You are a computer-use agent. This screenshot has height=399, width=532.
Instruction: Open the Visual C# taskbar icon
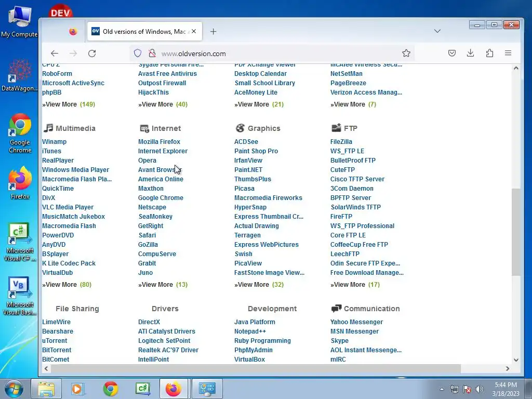coord(142,389)
